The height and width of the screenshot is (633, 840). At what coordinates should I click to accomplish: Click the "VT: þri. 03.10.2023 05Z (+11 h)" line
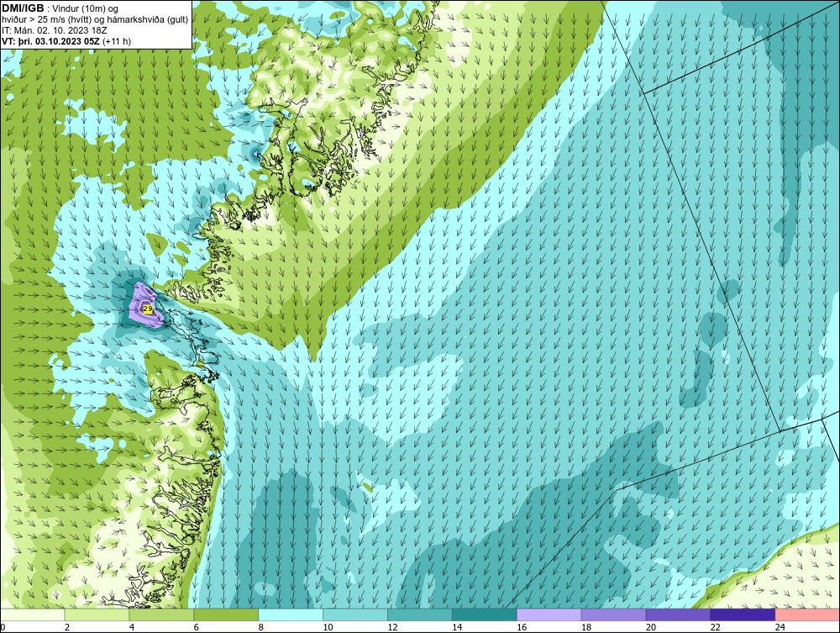point(66,41)
